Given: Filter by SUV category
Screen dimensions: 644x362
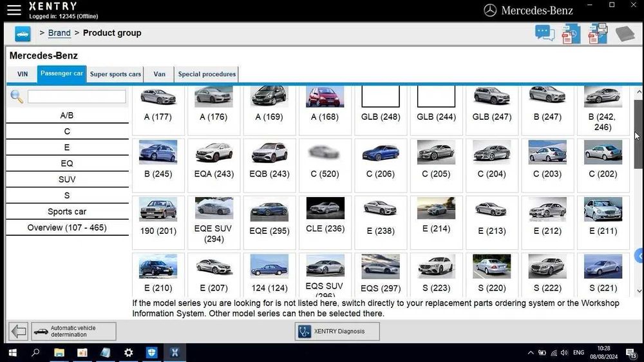Looking at the screenshot, I should [67, 180].
